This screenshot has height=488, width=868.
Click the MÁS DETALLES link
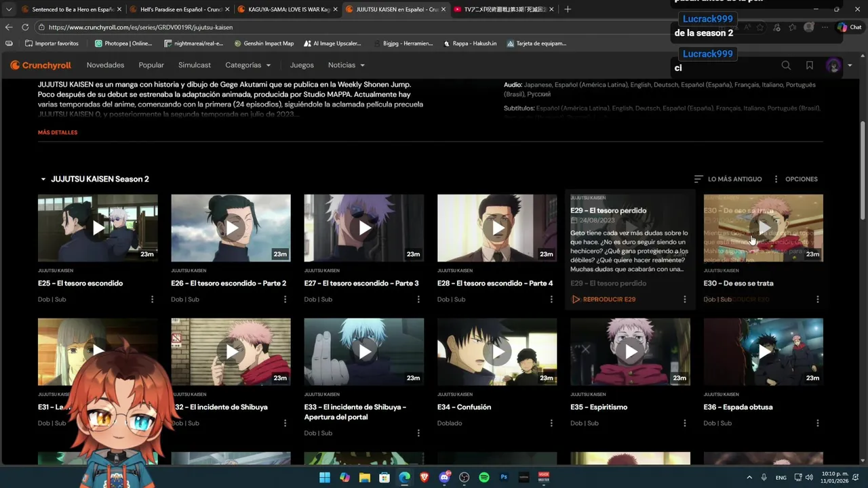(x=58, y=132)
